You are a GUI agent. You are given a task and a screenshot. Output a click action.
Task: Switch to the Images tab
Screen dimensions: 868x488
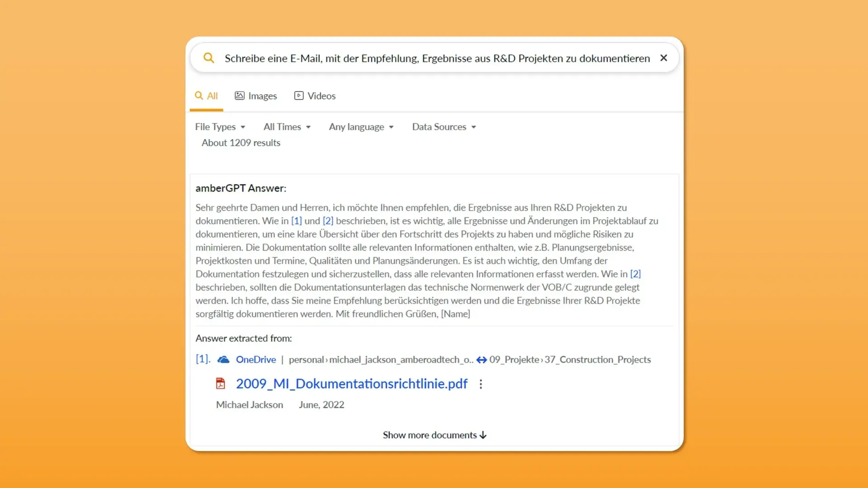pos(256,96)
